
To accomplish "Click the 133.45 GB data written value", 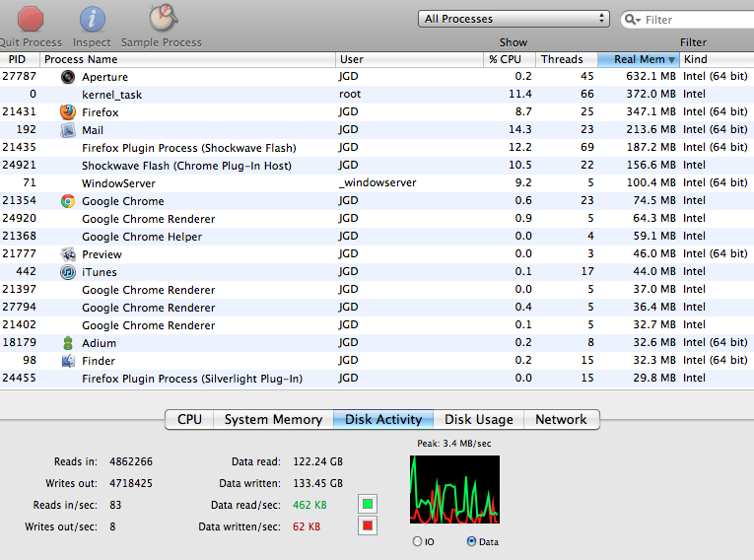I will point(317,483).
